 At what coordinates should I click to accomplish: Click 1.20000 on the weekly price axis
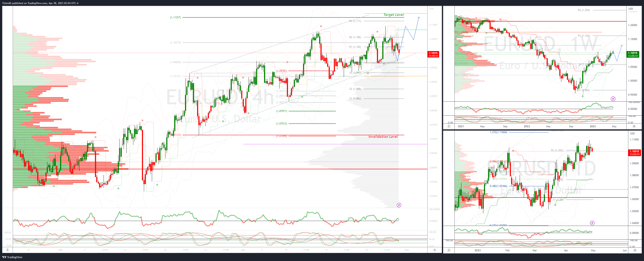point(633,25)
